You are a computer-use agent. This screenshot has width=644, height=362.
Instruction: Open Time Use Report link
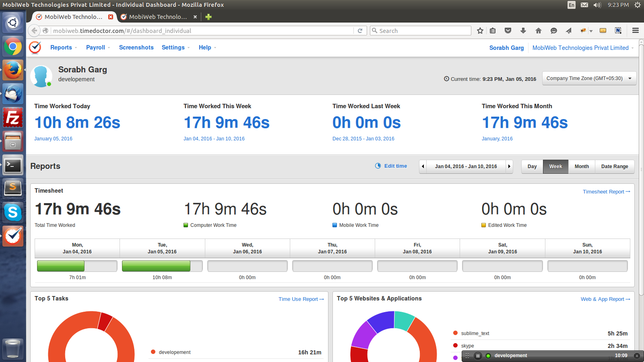pos(301,299)
